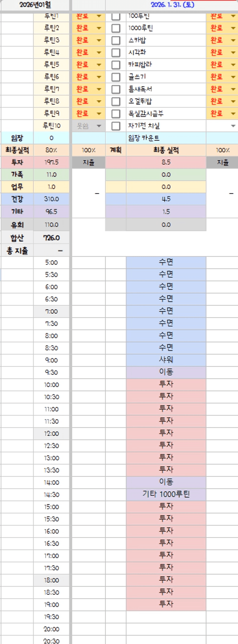
Task: Expand the 루틴7 완료 dropdown arrow
Action: [99, 89]
